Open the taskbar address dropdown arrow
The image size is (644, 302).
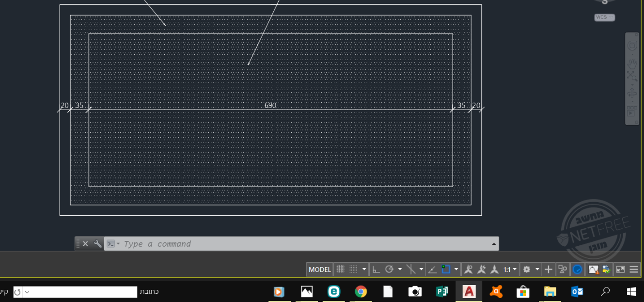pyautogui.click(x=27, y=292)
